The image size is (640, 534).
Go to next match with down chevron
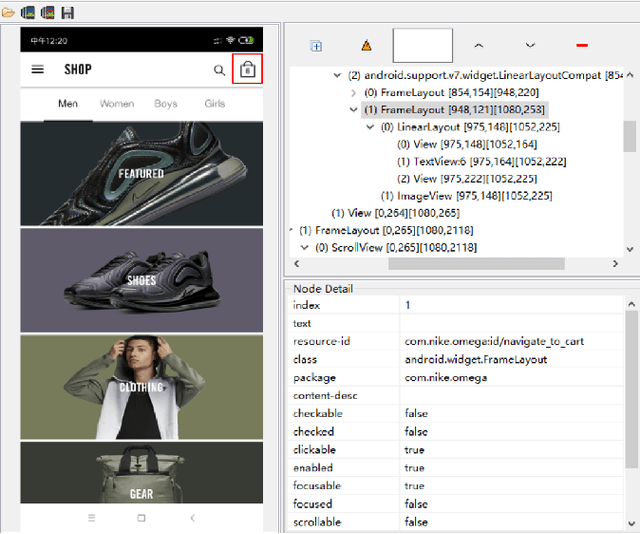click(x=530, y=46)
